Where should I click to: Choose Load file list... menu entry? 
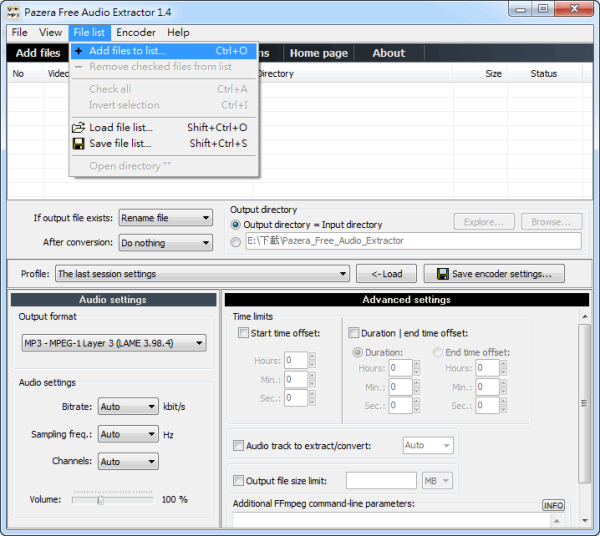[x=163, y=127]
